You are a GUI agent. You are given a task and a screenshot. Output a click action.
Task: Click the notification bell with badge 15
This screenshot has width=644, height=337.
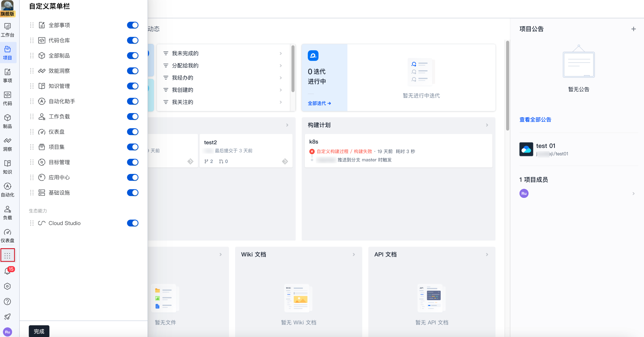[x=8, y=271]
